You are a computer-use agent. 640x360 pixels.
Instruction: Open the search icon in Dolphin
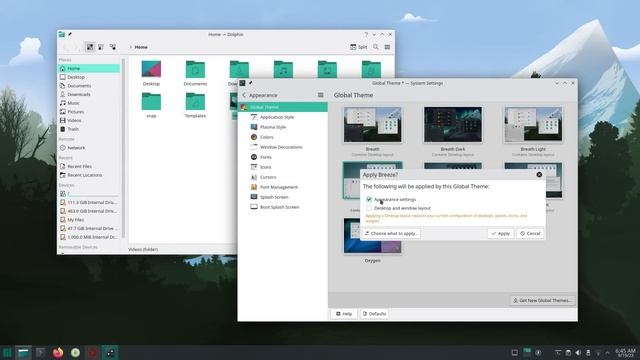click(376, 47)
